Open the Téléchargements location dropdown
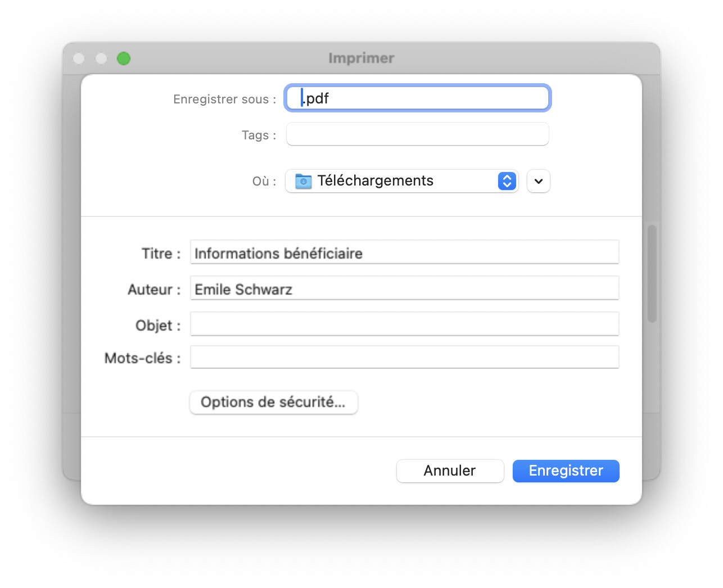The height and width of the screenshot is (588, 723). (x=401, y=181)
